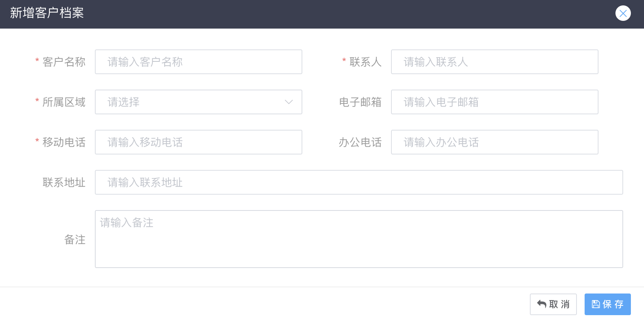Click the 所属区域 field label
Image resolution: width=644 pixels, height=319 pixels.
64,102
